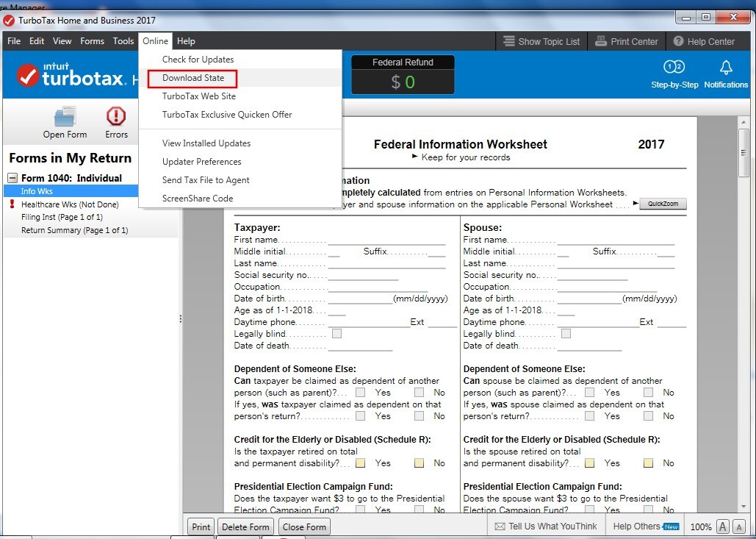The width and height of the screenshot is (756, 539).
Task: Click taxpayer Date of birth field
Action: coord(360,299)
